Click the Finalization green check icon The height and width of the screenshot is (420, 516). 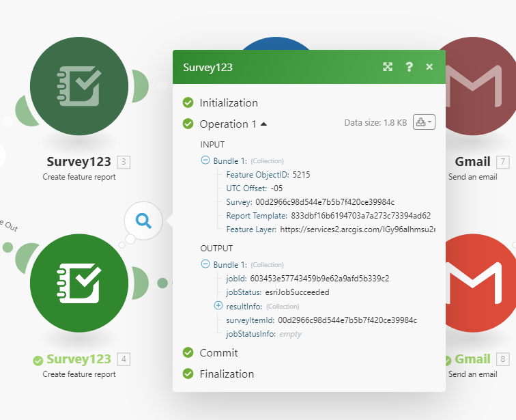[188, 374]
